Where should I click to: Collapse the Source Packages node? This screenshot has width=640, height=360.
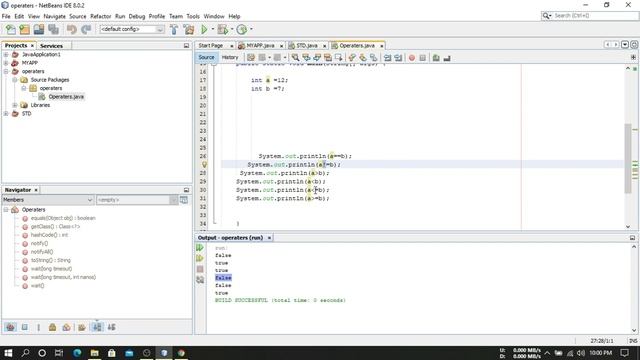pos(15,80)
